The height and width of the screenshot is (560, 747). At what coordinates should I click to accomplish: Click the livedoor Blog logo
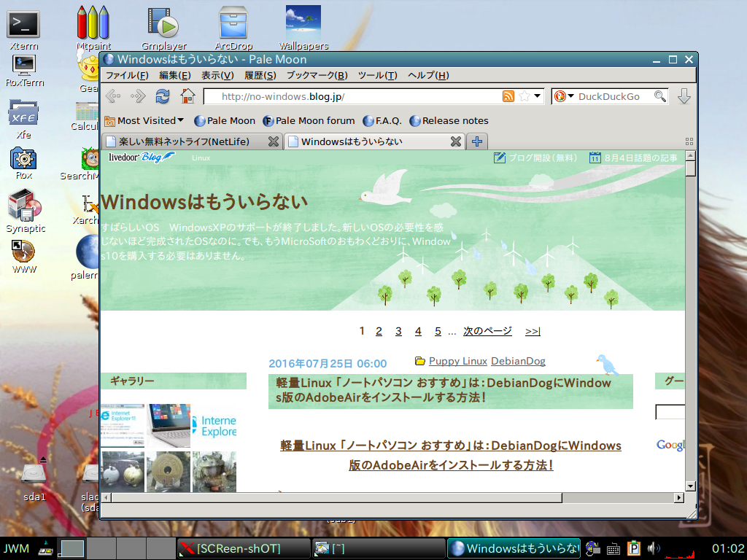coord(142,157)
